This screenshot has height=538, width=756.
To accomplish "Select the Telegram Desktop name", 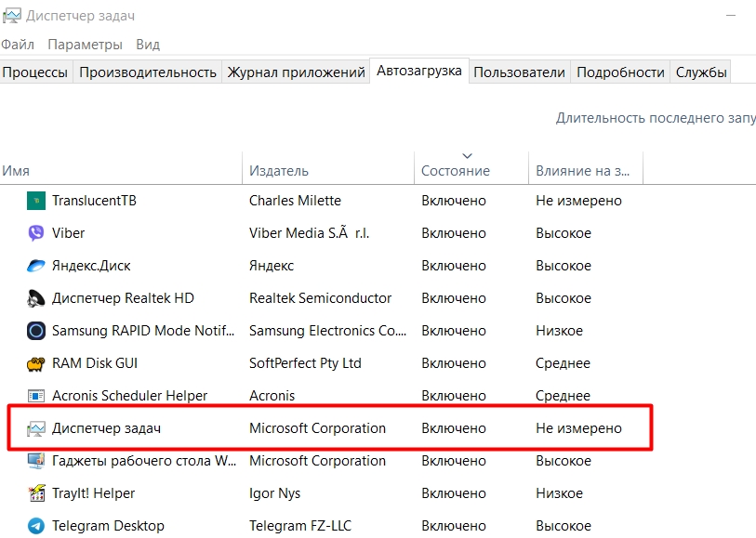I will [x=108, y=526].
